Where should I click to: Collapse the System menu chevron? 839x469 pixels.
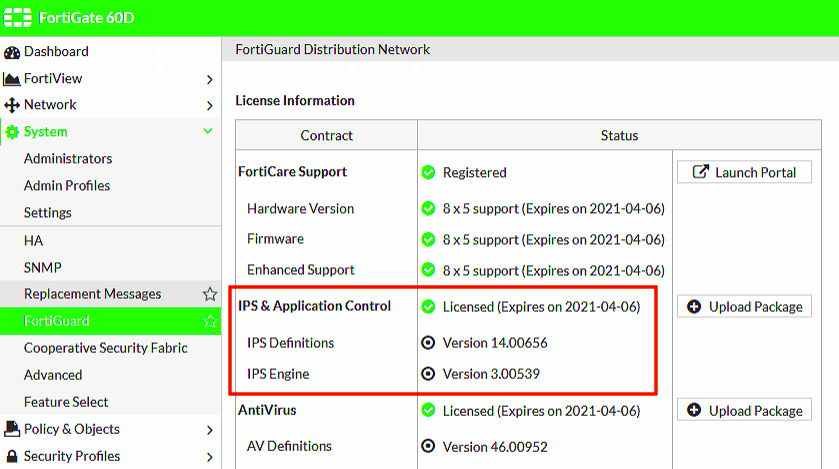[208, 131]
